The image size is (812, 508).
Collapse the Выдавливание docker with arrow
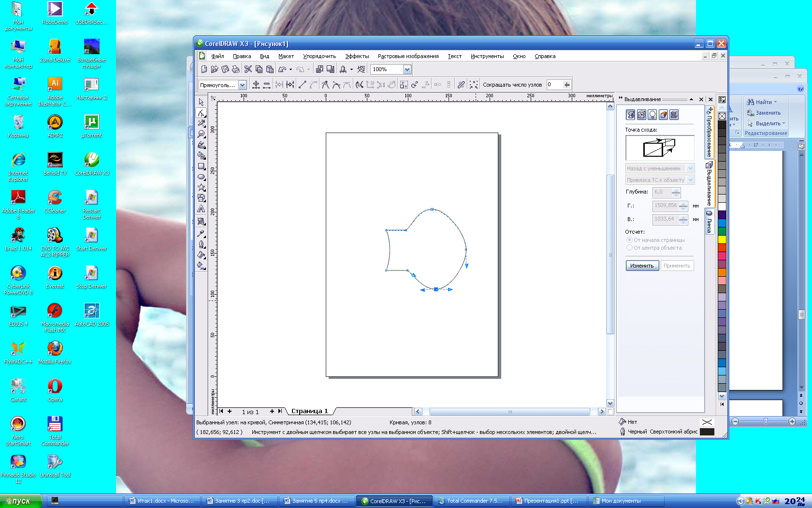coord(692,99)
